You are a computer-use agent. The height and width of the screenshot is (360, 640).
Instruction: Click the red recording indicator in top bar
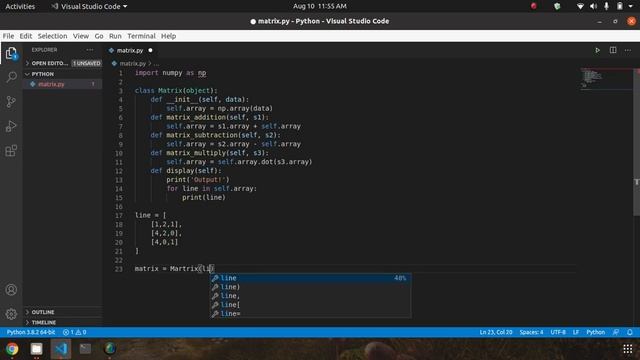(534, 6)
